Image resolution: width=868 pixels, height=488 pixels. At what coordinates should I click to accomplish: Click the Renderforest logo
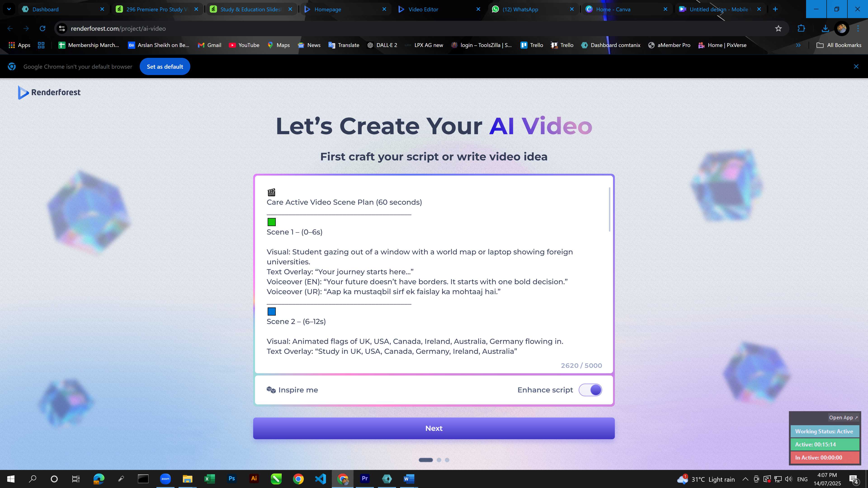[x=49, y=92]
